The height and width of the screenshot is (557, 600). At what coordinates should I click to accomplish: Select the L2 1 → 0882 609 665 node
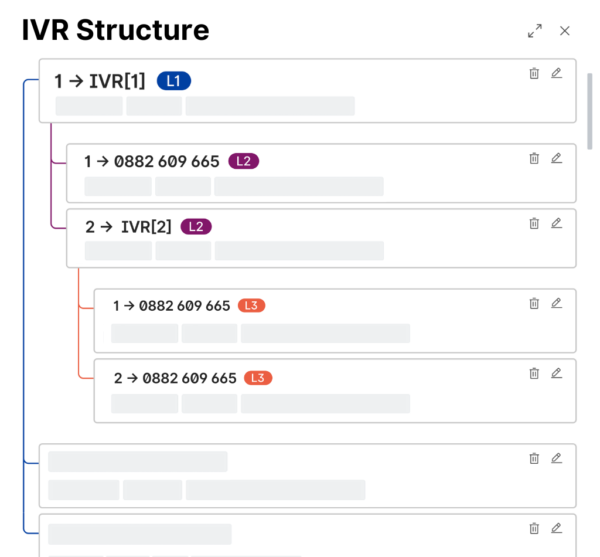[151, 161]
